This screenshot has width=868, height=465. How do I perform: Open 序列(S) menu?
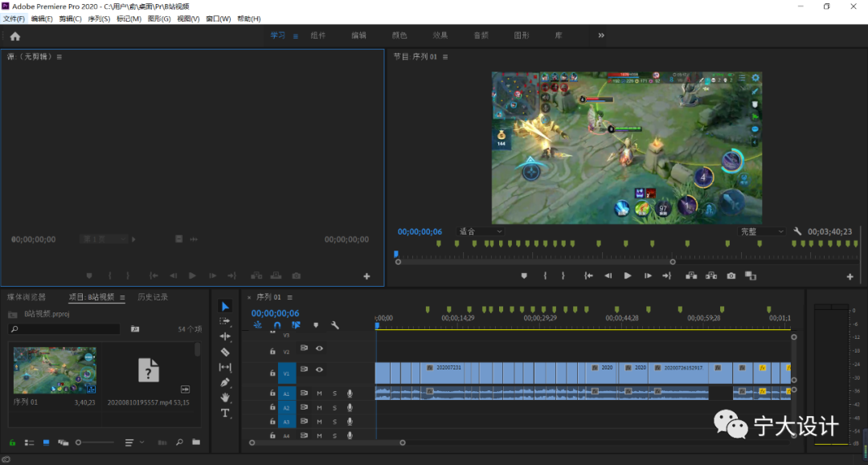pos(99,18)
